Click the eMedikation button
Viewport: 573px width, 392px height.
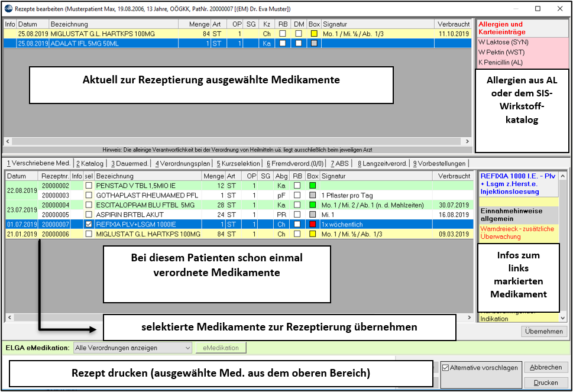[221, 348]
